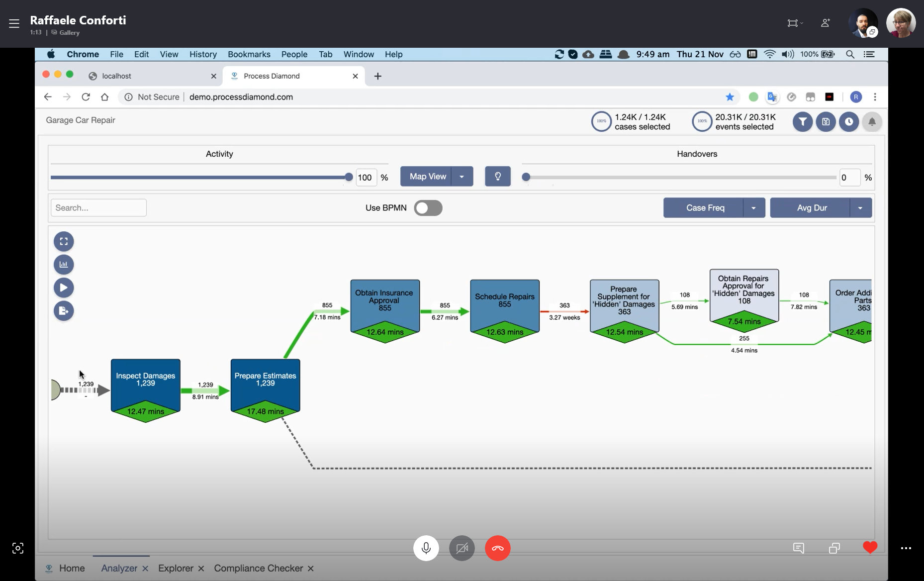Click the Search input box
This screenshot has width=924, height=581.
(98, 208)
